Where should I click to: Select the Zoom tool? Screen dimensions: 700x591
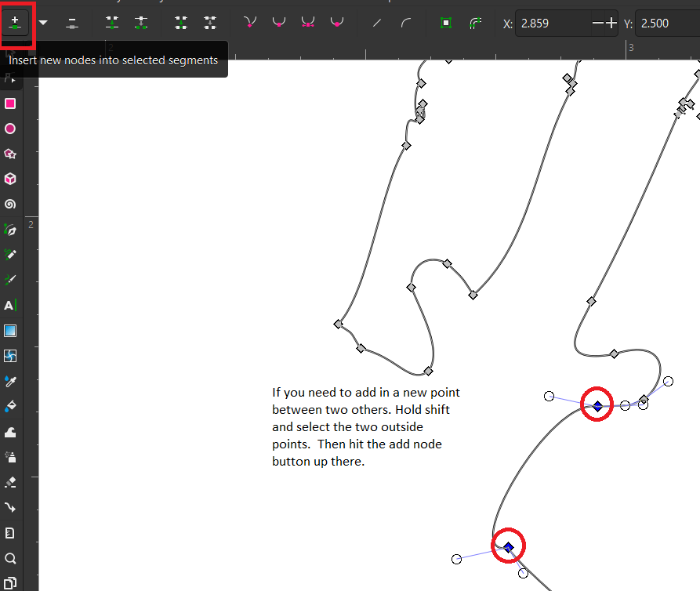click(10, 557)
